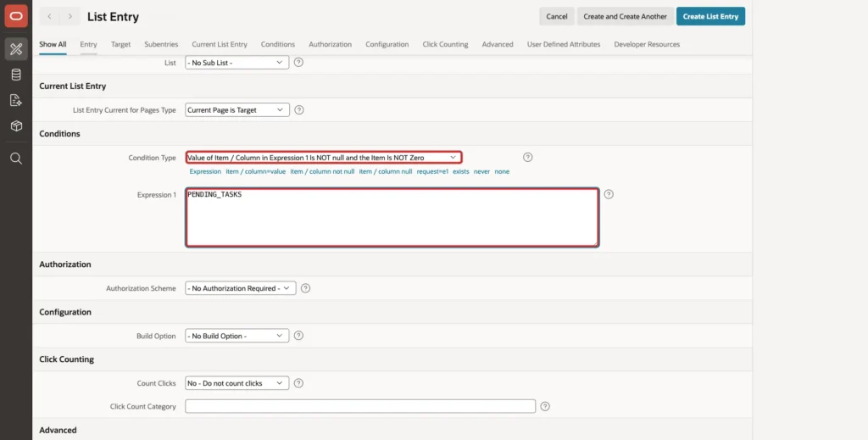The image size is (868, 440).
Task: Open help for Condition Type
Action: pyautogui.click(x=527, y=157)
